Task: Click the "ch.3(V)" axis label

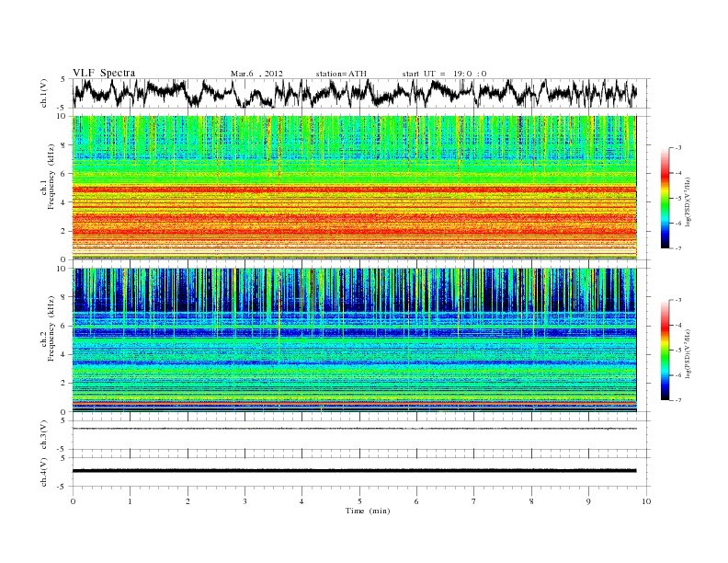Action: pos(44,435)
